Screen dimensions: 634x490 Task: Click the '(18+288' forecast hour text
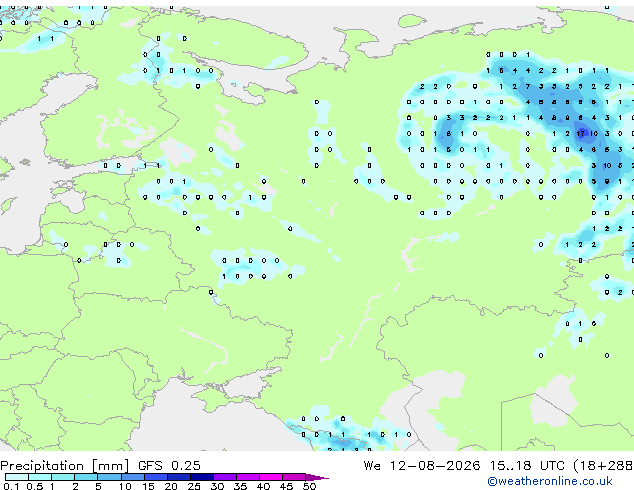pos(603,465)
